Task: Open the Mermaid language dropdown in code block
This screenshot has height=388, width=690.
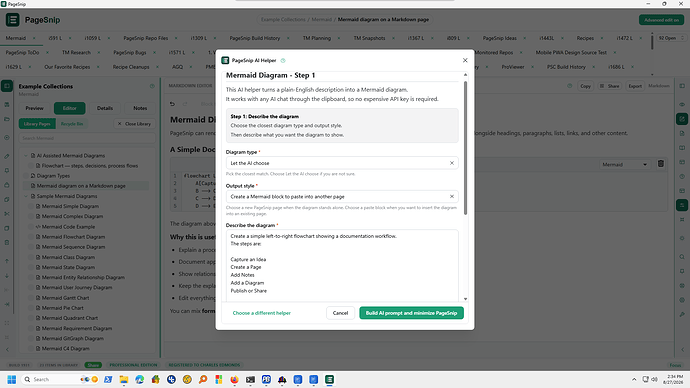Action: (624, 165)
